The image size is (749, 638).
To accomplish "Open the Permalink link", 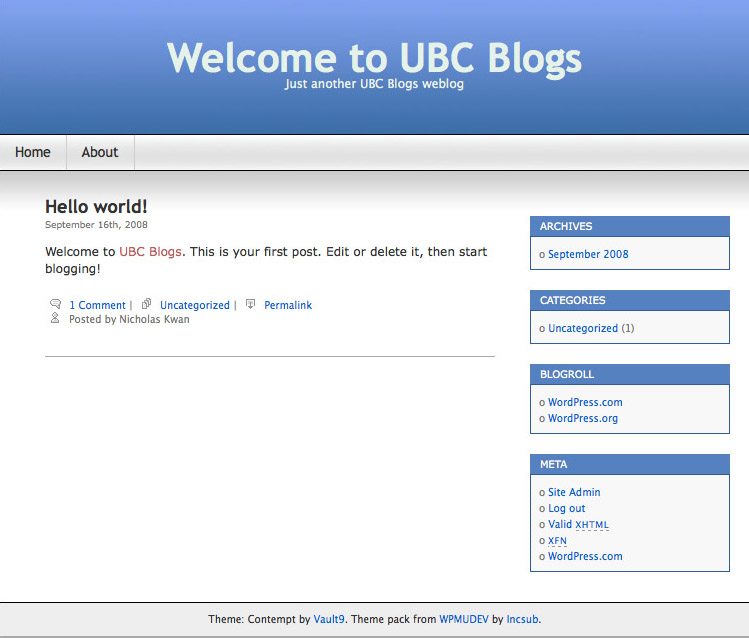I will [288, 305].
